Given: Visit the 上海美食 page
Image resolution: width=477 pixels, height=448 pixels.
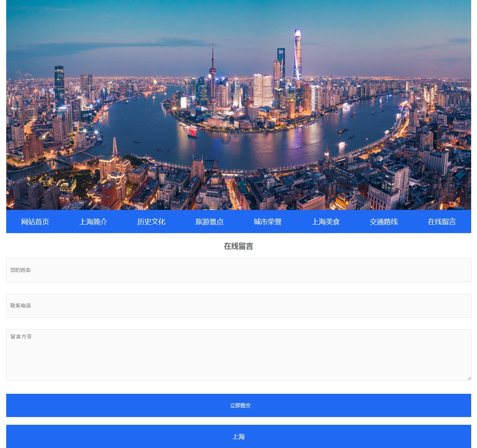Looking at the screenshot, I should pos(325,221).
